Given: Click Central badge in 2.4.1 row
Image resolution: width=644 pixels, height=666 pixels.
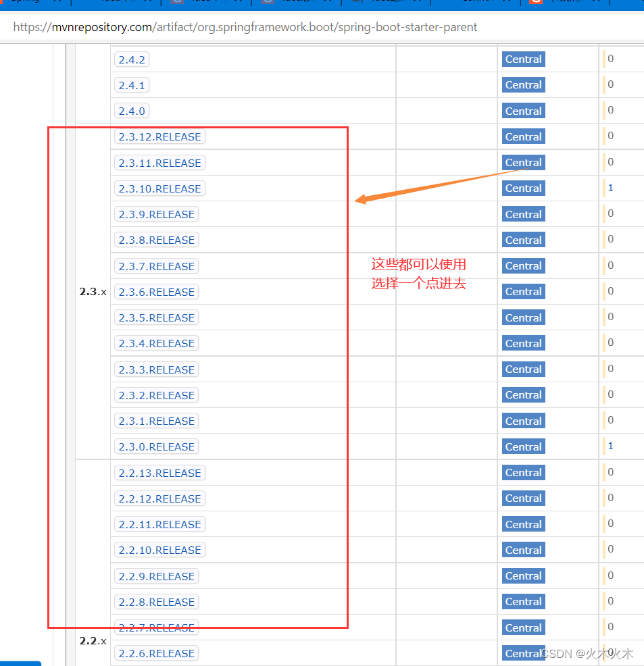Looking at the screenshot, I should pyautogui.click(x=523, y=85).
